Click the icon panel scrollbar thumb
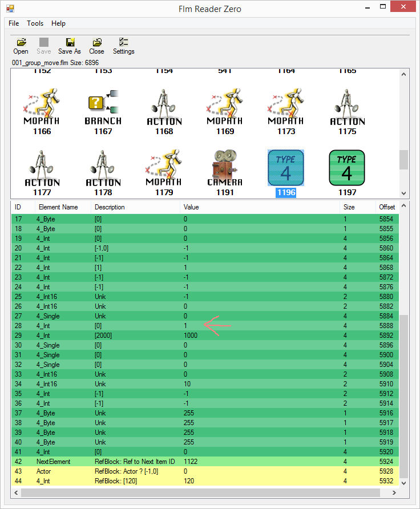This screenshot has width=420, height=509. pos(404,159)
